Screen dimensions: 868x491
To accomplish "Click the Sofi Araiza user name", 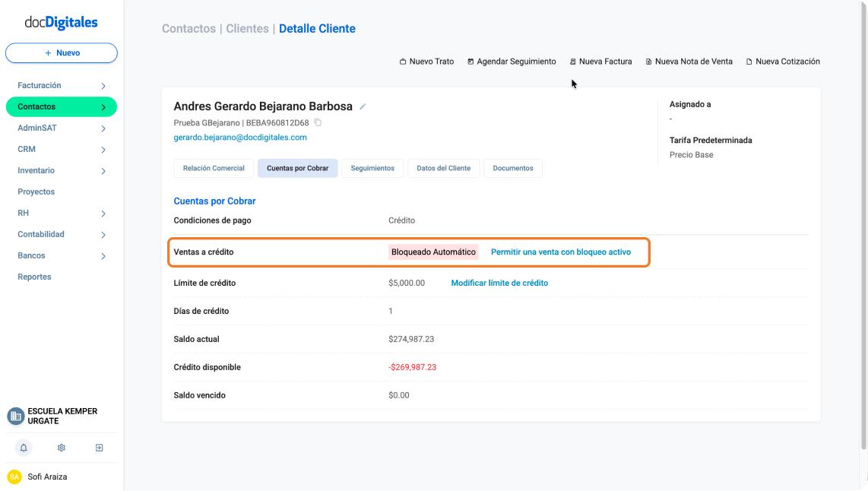I will click(x=48, y=477).
